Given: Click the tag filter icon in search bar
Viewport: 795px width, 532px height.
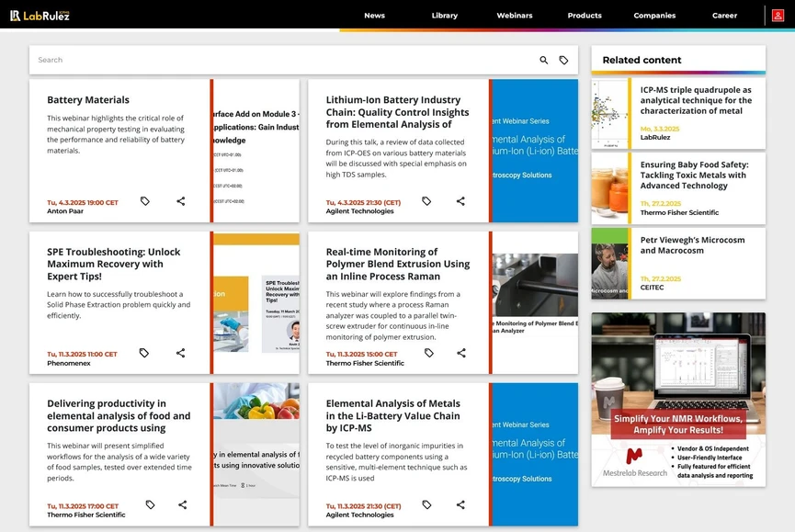Looking at the screenshot, I should (563, 61).
